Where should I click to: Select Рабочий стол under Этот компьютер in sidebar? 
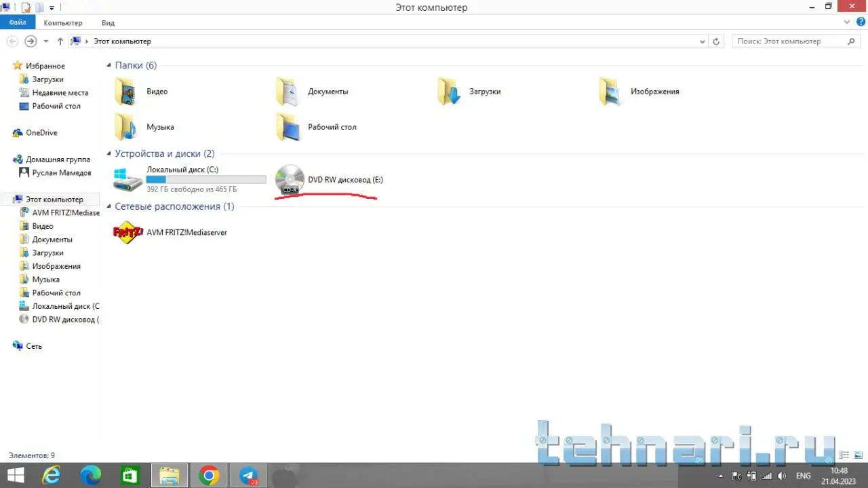tap(50, 293)
